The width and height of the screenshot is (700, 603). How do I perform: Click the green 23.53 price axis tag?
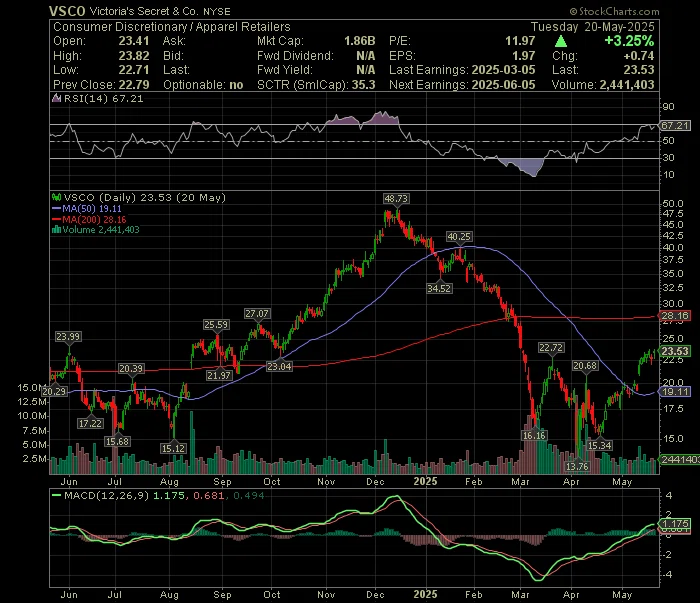point(675,351)
